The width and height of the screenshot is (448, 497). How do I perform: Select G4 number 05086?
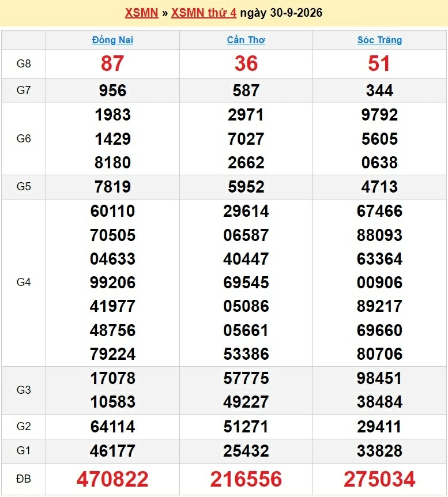tap(246, 306)
